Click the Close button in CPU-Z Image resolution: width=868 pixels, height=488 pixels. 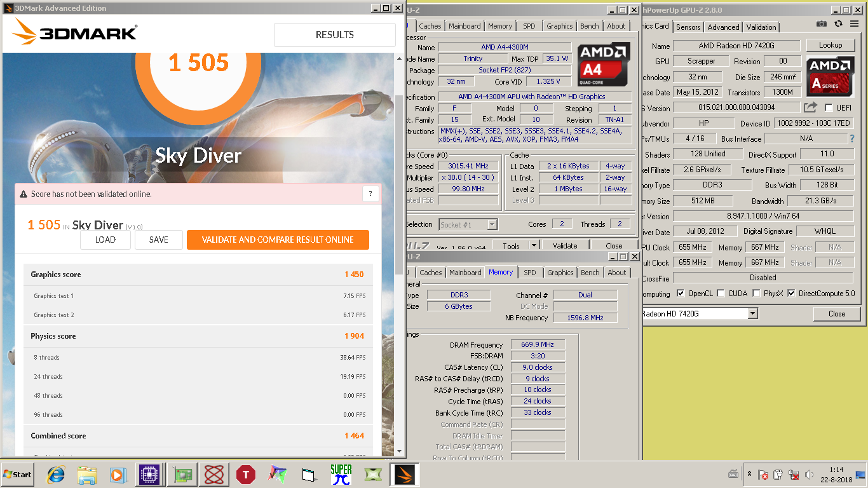[614, 245]
